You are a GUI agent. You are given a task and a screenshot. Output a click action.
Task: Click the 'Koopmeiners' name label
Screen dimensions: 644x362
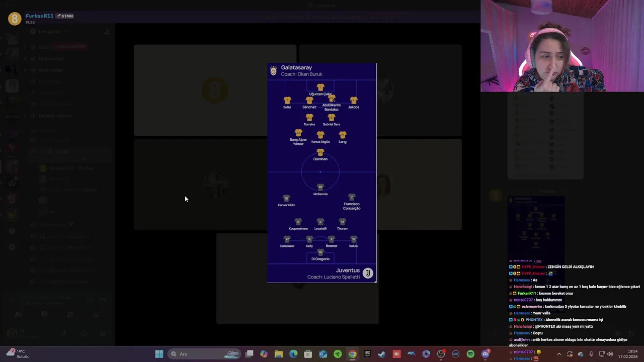(x=298, y=229)
